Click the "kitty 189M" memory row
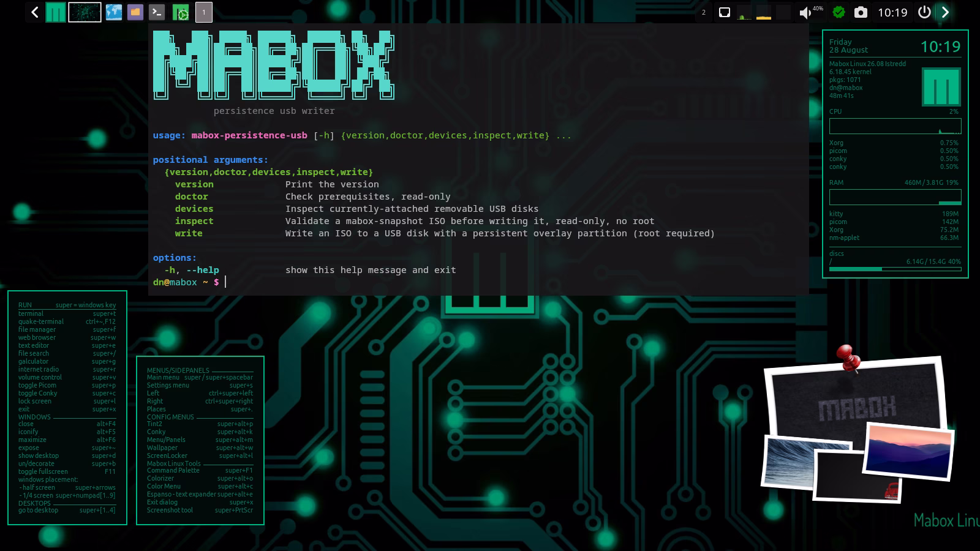 click(894, 214)
